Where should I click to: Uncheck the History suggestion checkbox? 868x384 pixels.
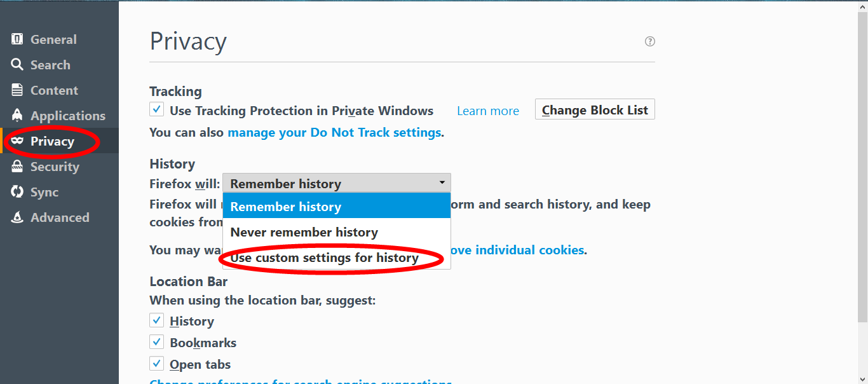[156, 320]
